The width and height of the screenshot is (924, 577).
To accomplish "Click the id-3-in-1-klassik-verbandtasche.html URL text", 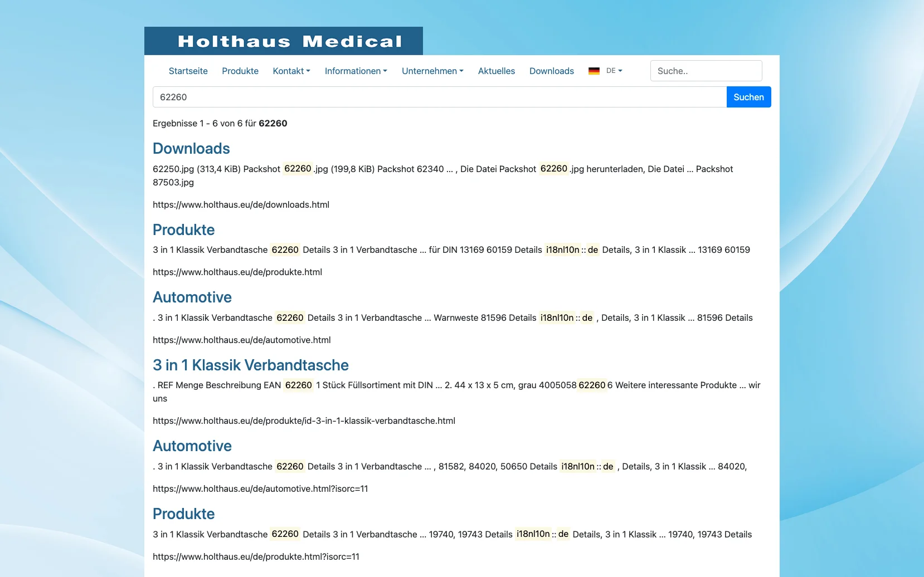I will point(304,420).
